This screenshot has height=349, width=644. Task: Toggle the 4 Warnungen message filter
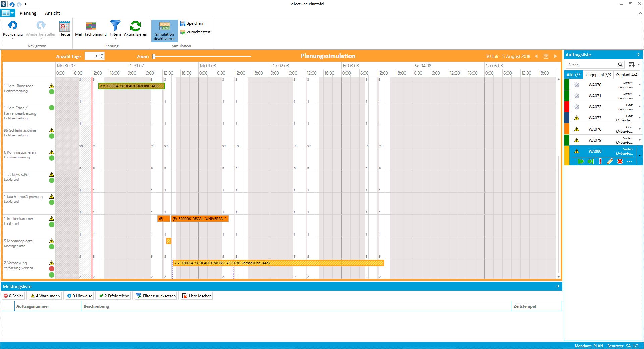[x=45, y=296]
